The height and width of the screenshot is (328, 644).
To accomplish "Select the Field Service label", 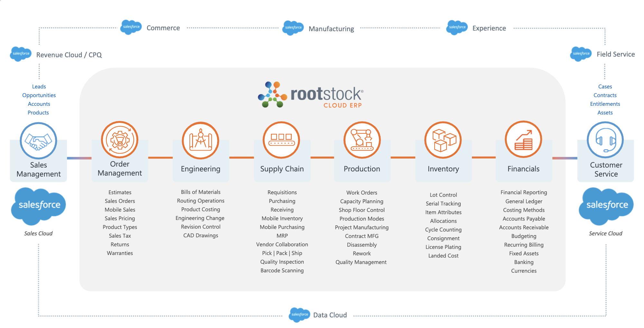I will (x=616, y=54).
